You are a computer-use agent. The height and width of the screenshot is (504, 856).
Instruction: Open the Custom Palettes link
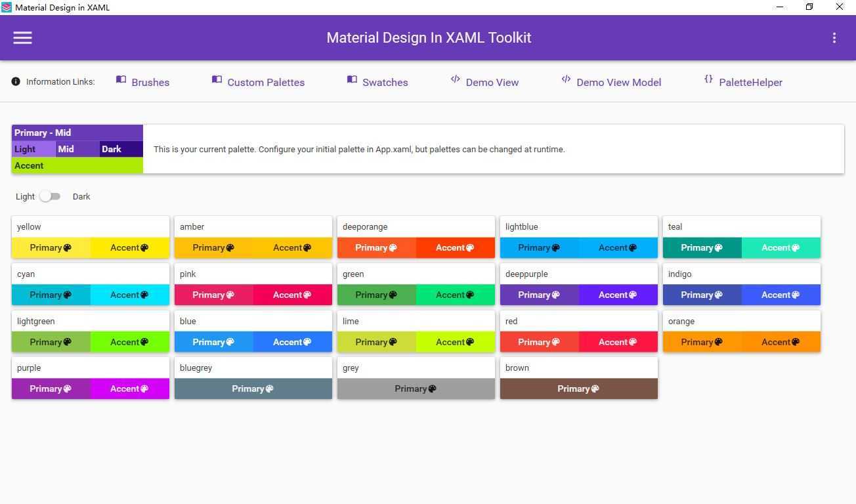point(266,82)
